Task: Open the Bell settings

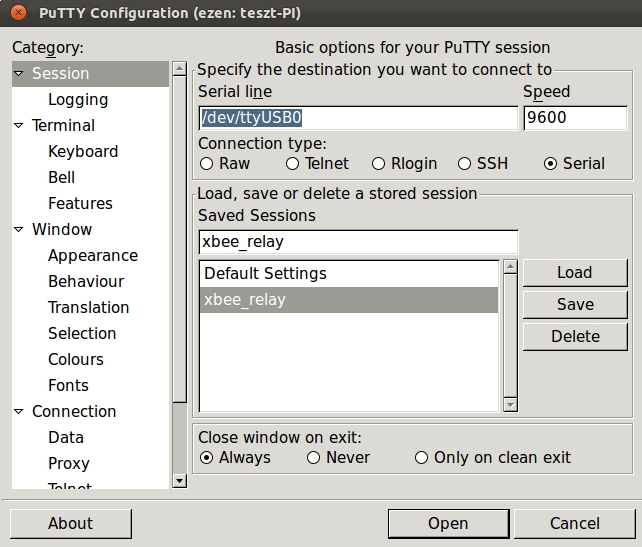Action: [x=61, y=178]
